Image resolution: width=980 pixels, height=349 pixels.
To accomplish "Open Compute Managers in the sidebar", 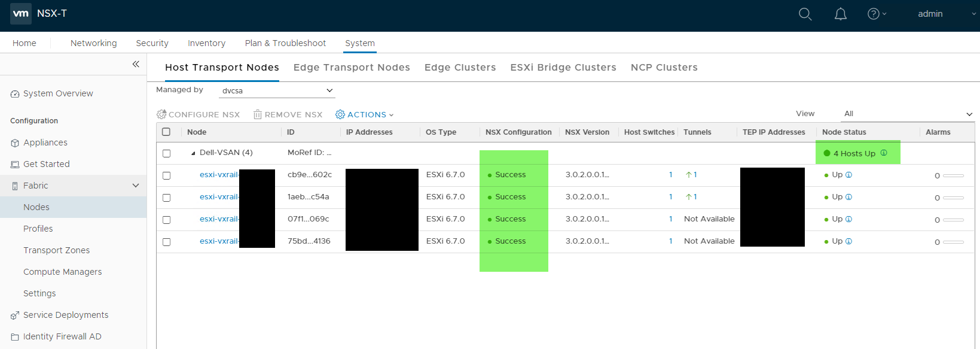I will [x=63, y=272].
